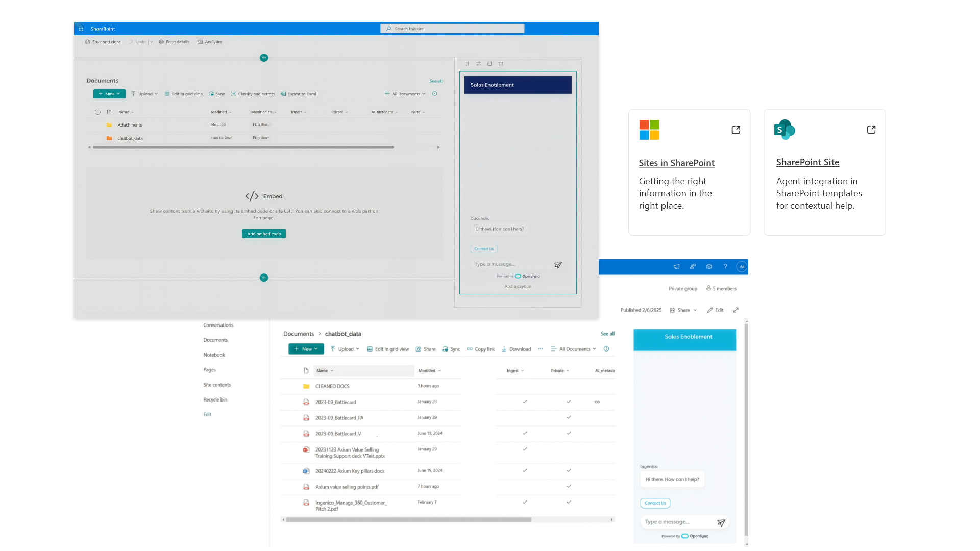
Task: Duplicate the chatbot web part
Action: pyautogui.click(x=489, y=64)
